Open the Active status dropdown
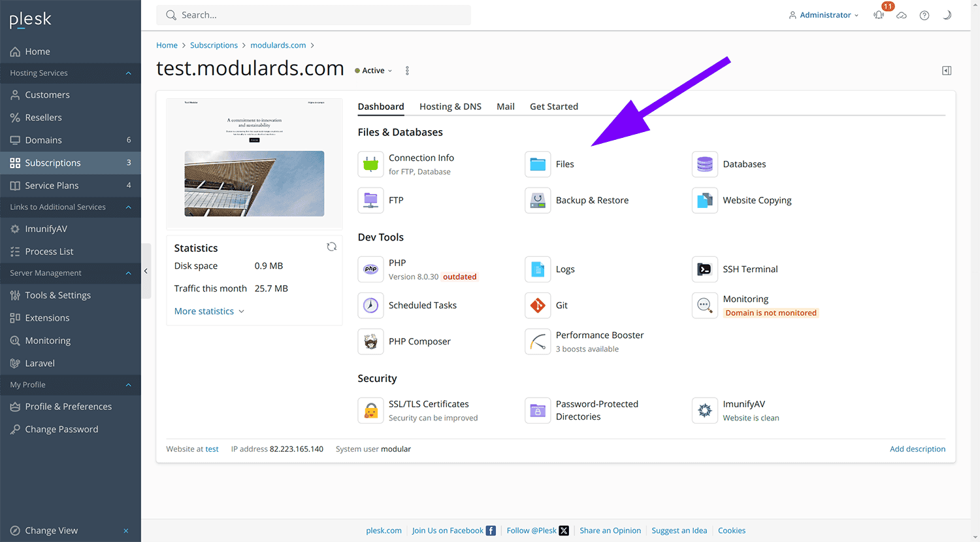 tap(374, 71)
